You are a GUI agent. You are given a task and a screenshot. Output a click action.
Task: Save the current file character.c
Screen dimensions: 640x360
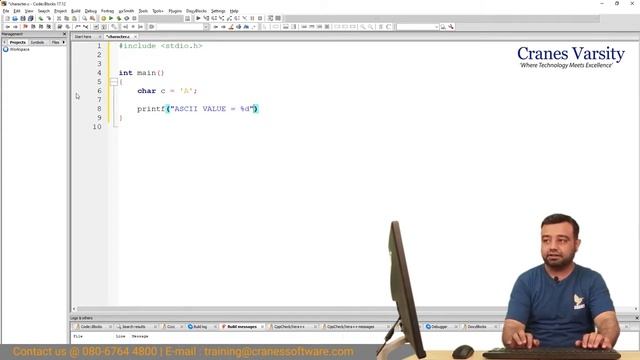(x=23, y=18)
